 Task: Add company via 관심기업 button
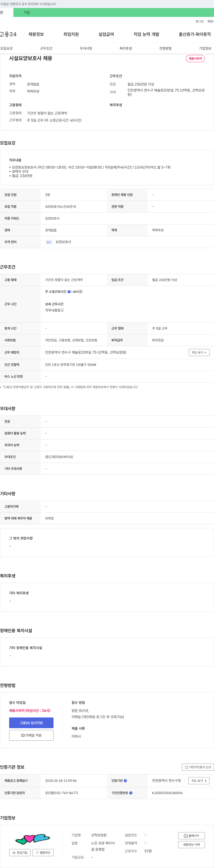[20, 853]
